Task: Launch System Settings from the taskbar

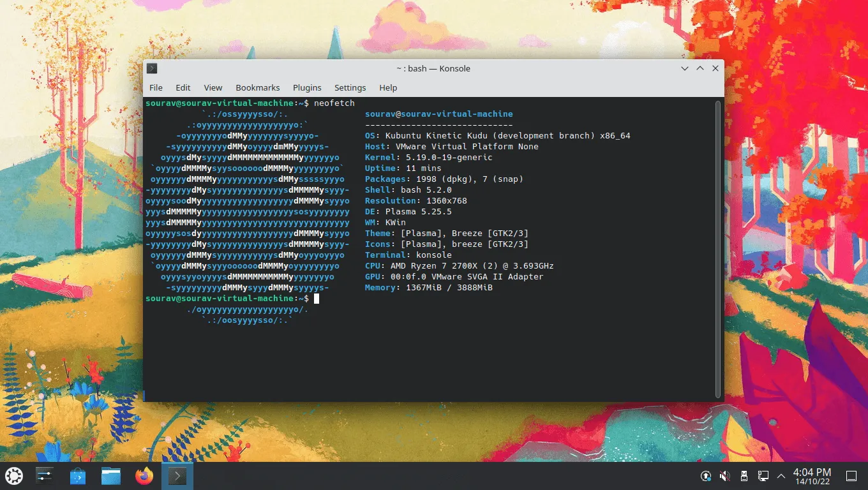Action: pyautogui.click(x=44, y=475)
